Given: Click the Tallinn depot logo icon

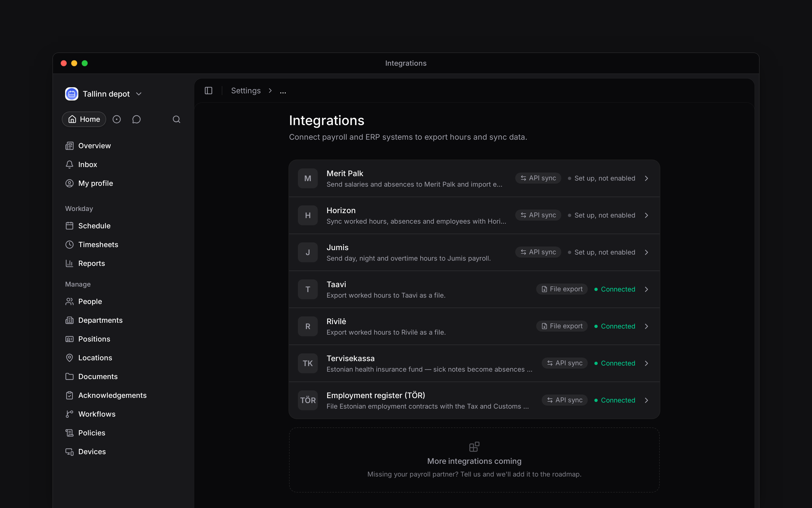Looking at the screenshot, I should point(71,94).
